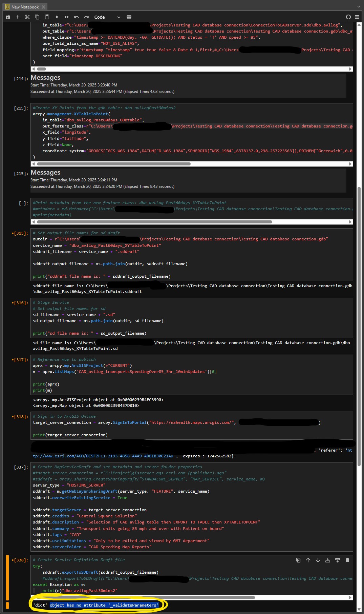This screenshot has height=614, width=364.
Task: Check the kernel status circle indicator
Action: click(x=348, y=17)
